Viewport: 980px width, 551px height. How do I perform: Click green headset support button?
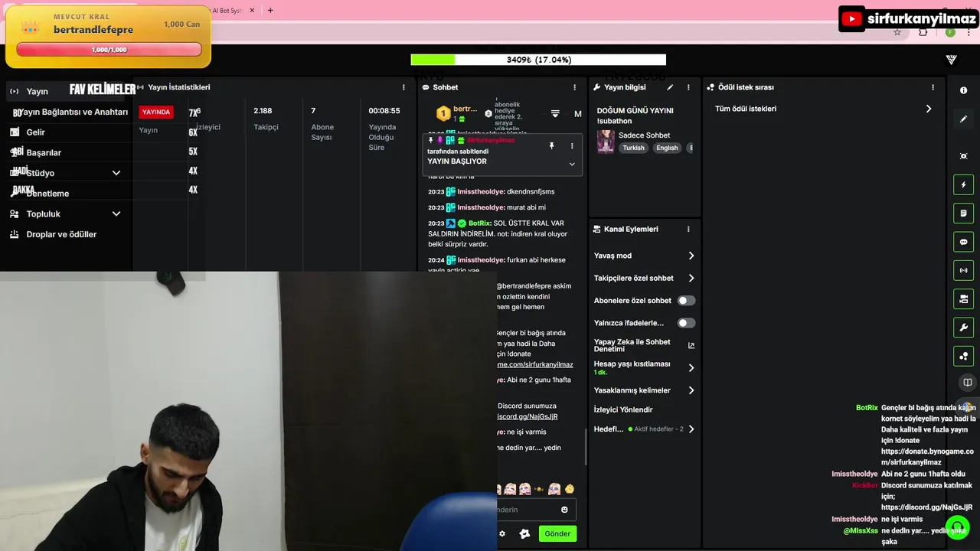tap(957, 527)
